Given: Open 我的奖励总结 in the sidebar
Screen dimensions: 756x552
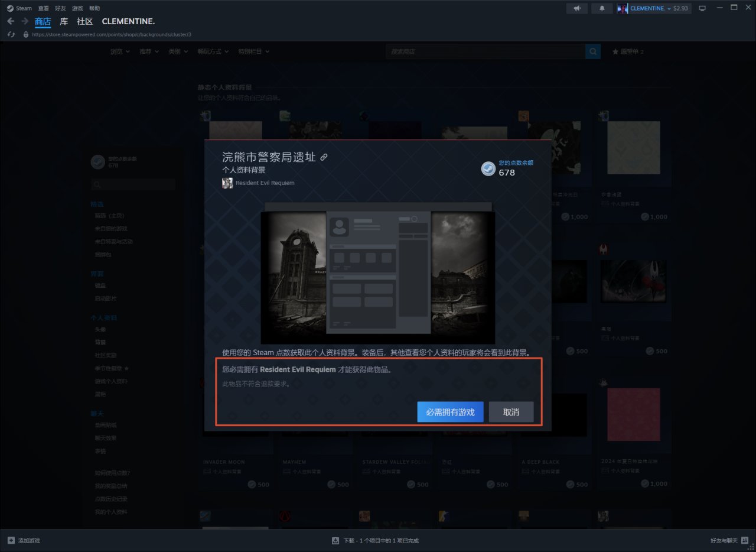Looking at the screenshot, I should (x=111, y=486).
